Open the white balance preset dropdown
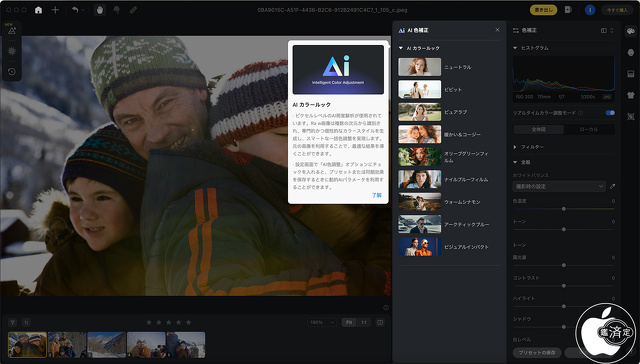The width and height of the screenshot is (640, 364). [559, 186]
